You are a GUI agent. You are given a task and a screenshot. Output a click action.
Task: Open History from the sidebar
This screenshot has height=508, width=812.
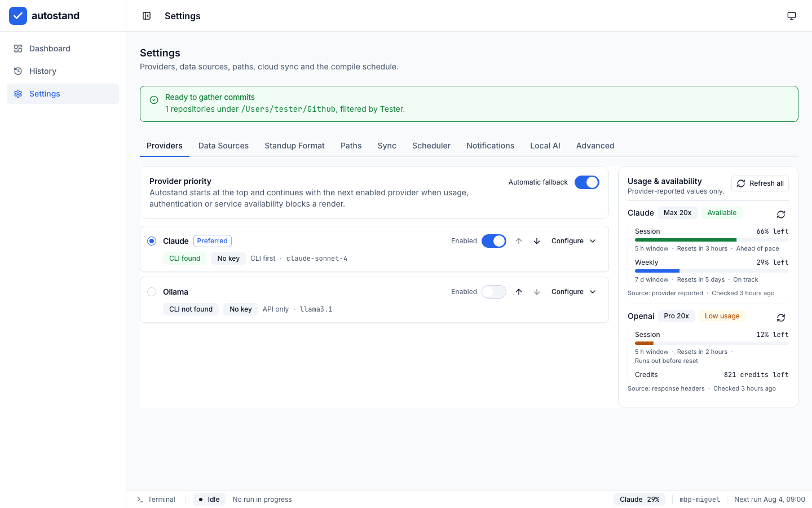[x=63, y=71]
